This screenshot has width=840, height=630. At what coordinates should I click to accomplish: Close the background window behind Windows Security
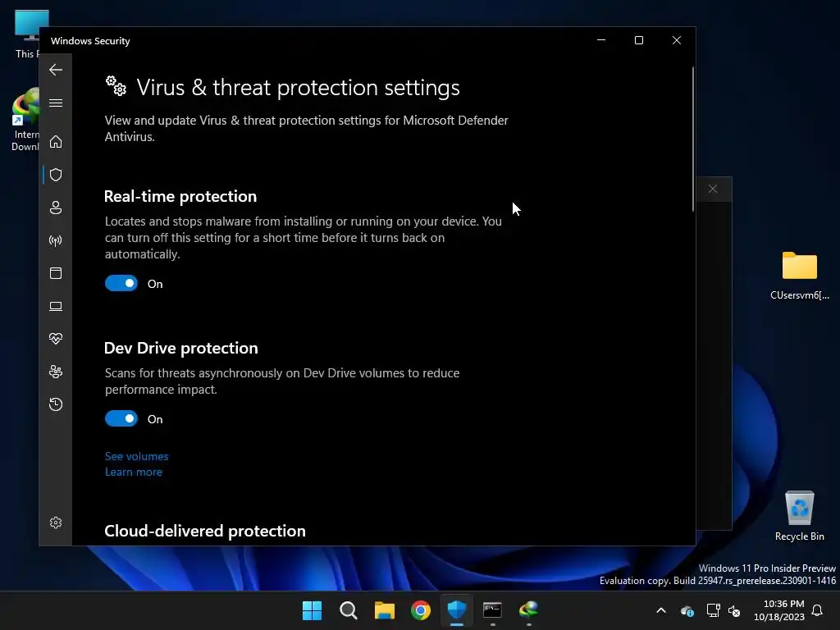713,189
